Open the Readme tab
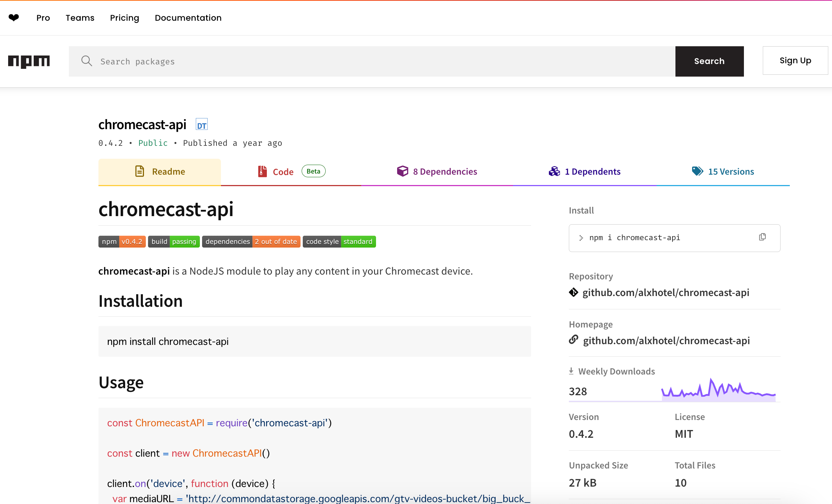Viewport: 832px width, 504px height. pos(160,172)
